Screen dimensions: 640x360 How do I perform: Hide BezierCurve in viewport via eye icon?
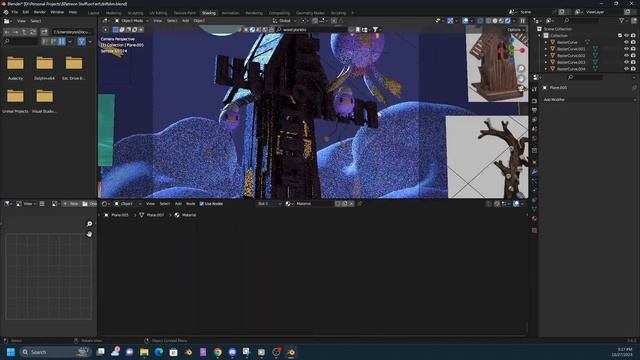click(x=627, y=42)
